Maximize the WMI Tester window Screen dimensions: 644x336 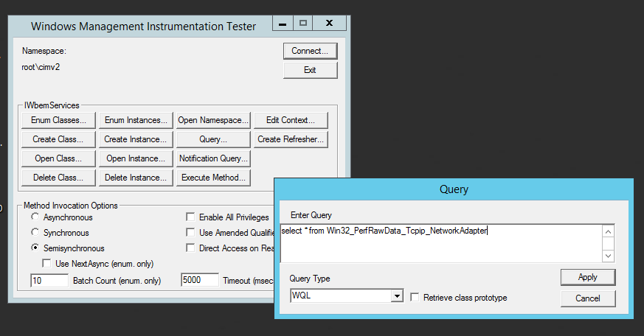302,24
